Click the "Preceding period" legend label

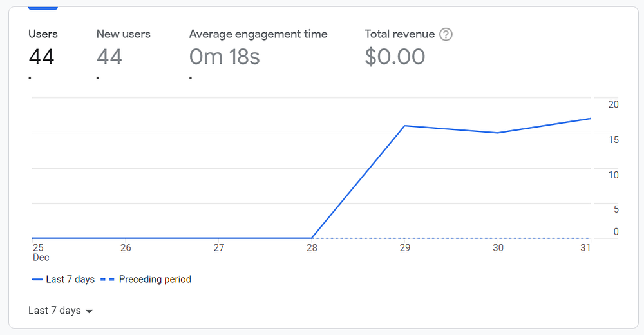(x=155, y=280)
